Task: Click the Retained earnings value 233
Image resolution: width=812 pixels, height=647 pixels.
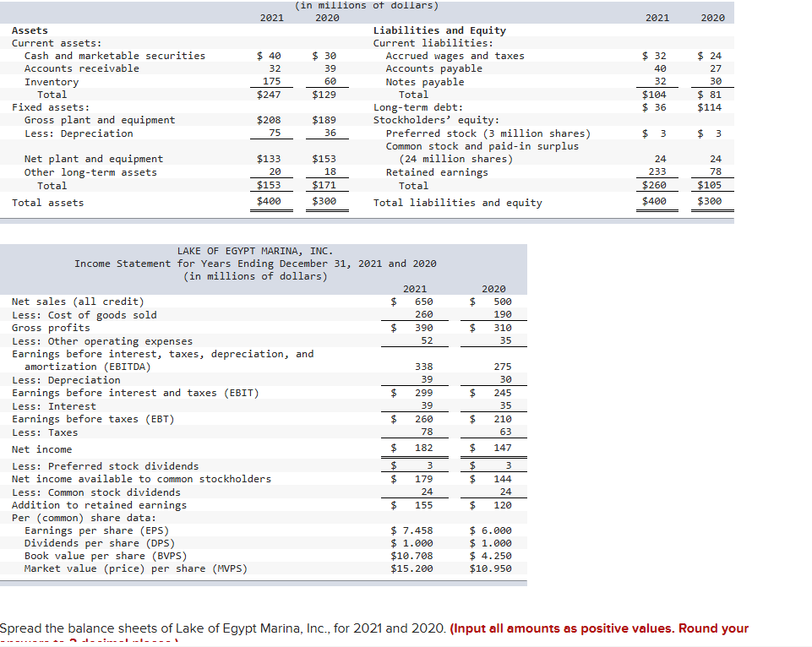Action: [x=657, y=171]
